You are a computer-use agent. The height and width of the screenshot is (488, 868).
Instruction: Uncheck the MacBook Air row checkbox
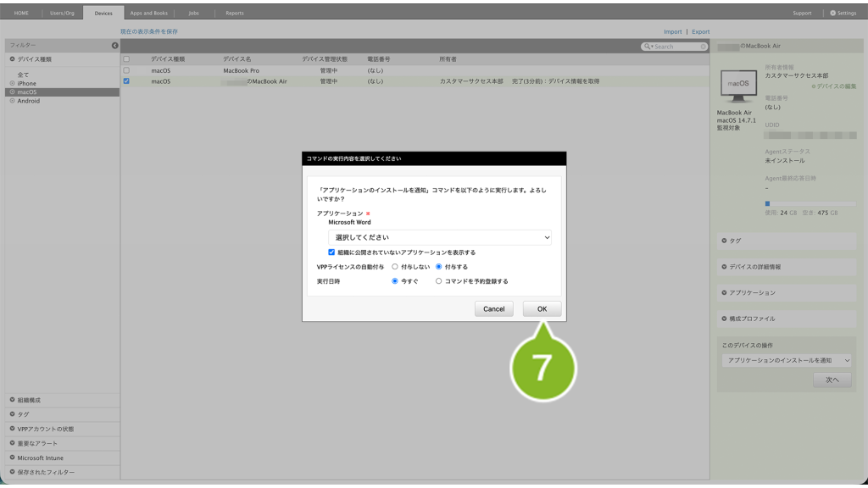pyautogui.click(x=126, y=81)
